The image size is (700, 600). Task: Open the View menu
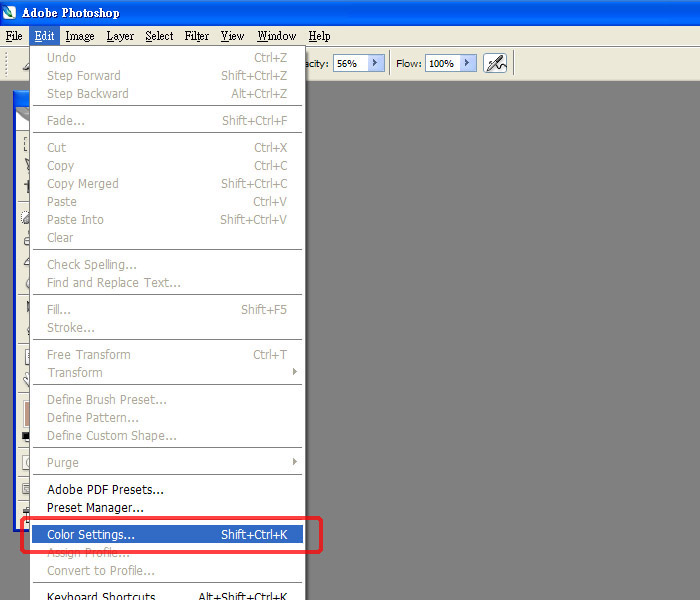(x=232, y=36)
